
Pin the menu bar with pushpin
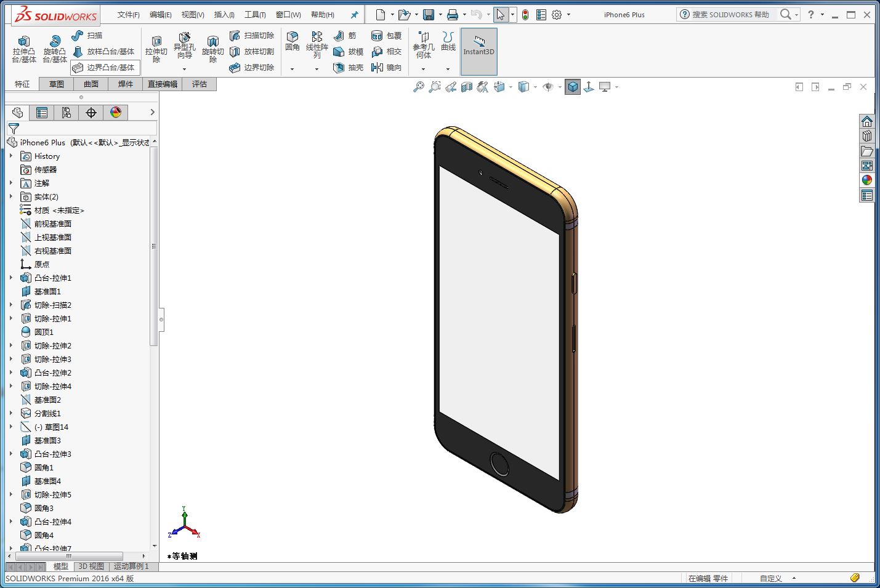coord(354,15)
